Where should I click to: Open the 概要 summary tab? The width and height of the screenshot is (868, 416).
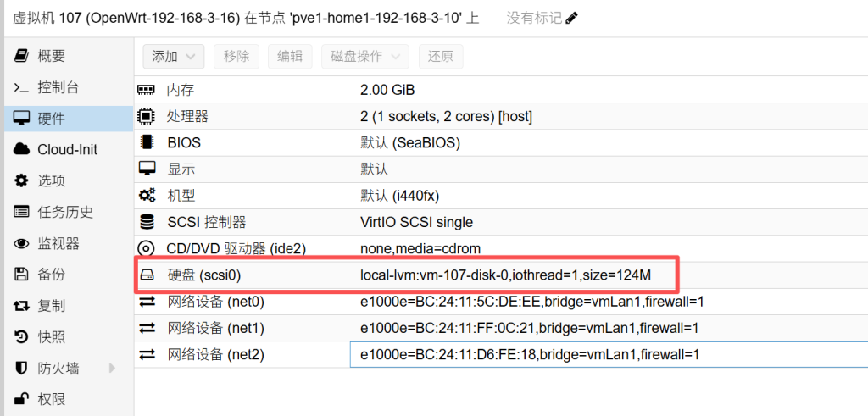point(51,56)
